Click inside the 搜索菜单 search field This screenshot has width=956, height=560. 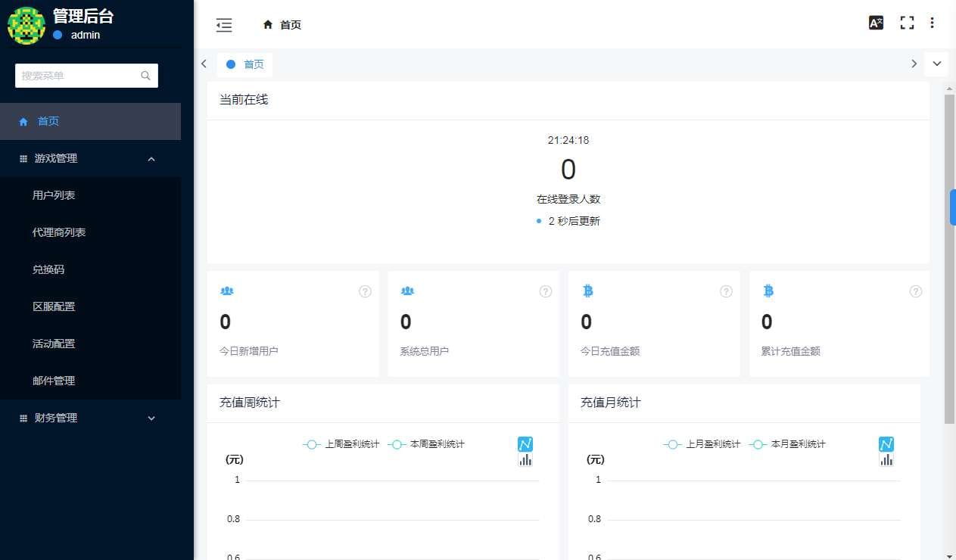point(76,76)
